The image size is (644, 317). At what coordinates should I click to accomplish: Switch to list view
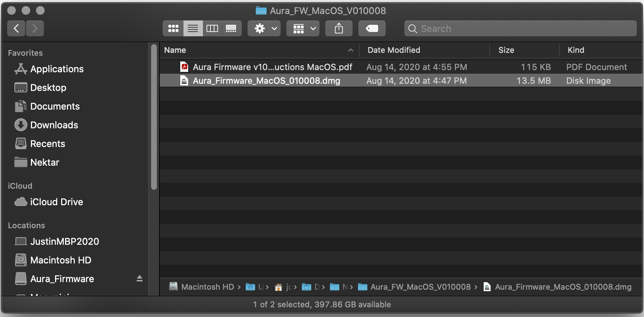(x=193, y=28)
